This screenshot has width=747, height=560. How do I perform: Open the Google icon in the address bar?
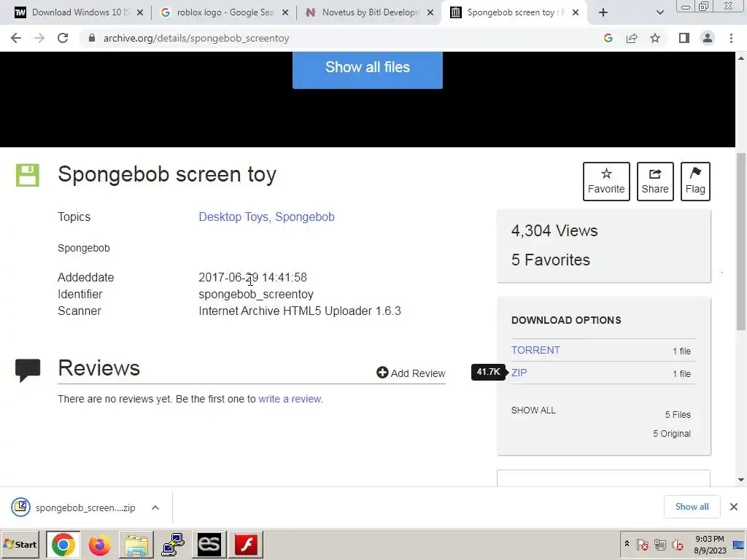click(608, 38)
